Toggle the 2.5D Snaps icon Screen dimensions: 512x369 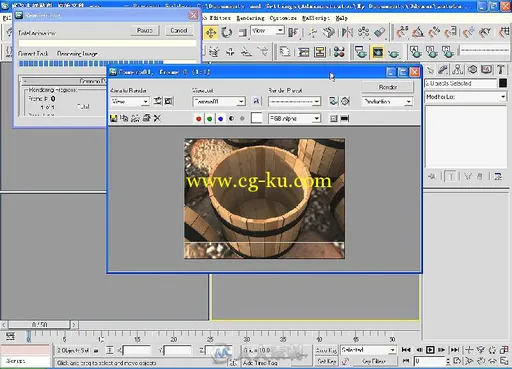(402, 32)
